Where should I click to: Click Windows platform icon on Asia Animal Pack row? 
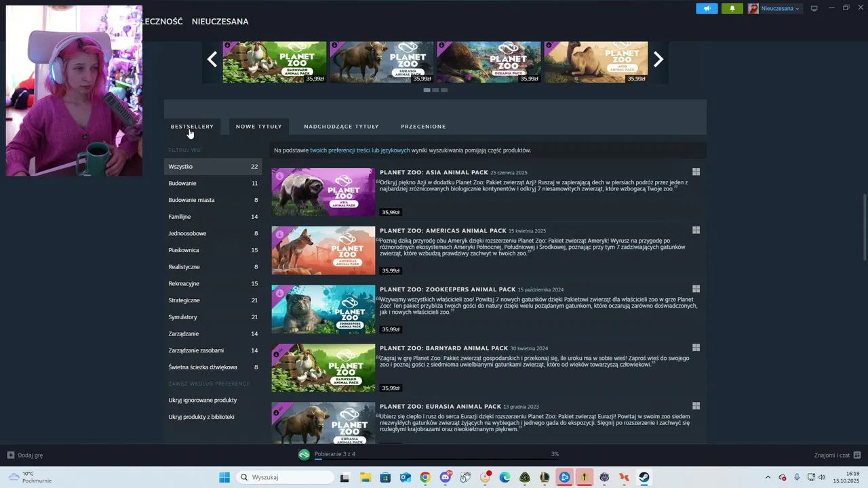[696, 172]
